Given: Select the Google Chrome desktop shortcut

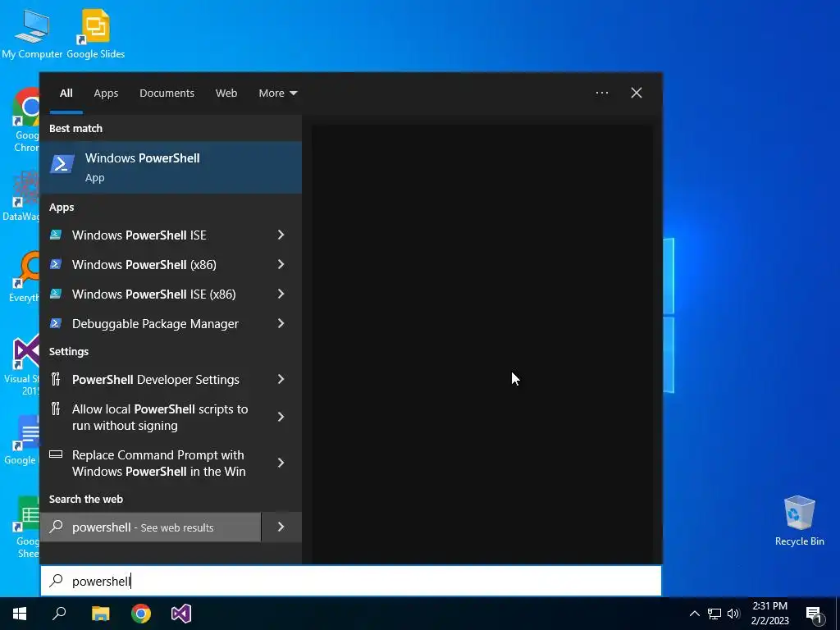Looking at the screenshot, I should click(x=25, y=121).
